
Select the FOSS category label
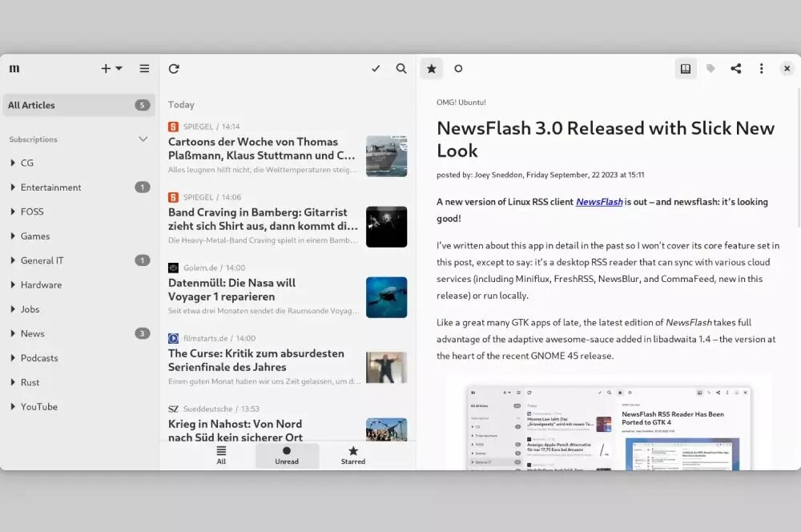32,212
